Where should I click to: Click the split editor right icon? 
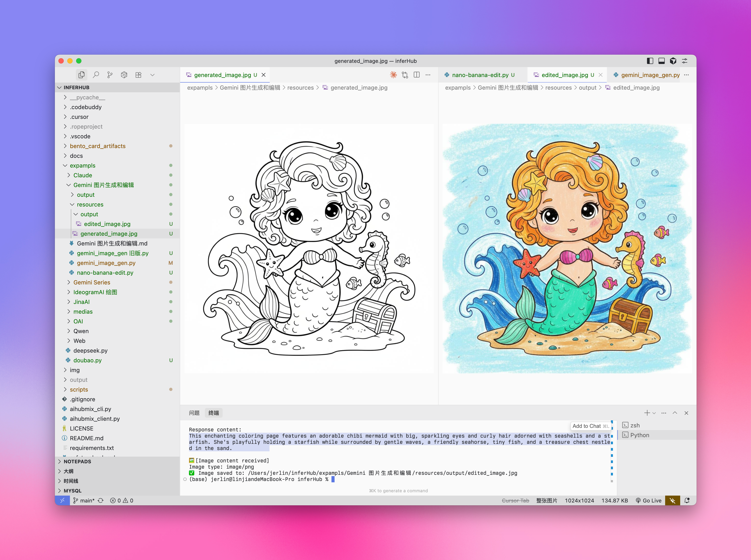click(x=416, y=75)
